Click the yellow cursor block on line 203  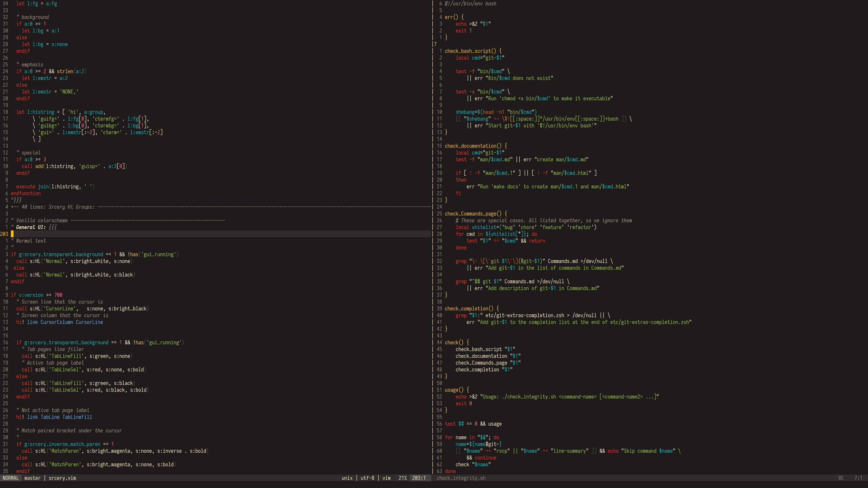coord(12,234)
